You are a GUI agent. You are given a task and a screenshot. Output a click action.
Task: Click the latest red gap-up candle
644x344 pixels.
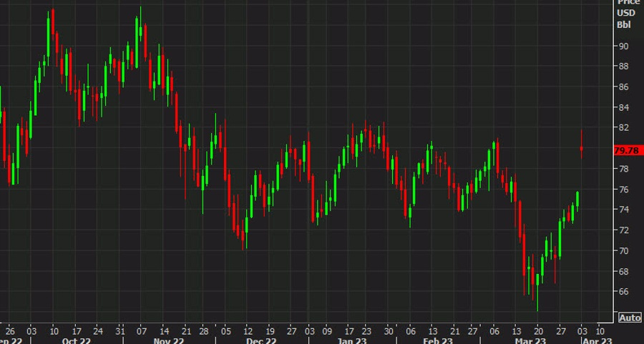(x=582, y=149)
